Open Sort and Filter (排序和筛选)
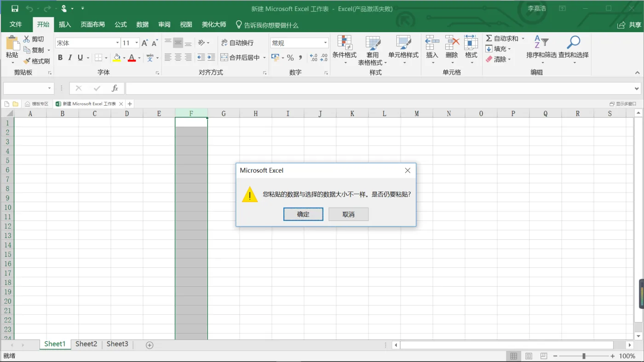 pyautogui.click(x=541, y=49)
